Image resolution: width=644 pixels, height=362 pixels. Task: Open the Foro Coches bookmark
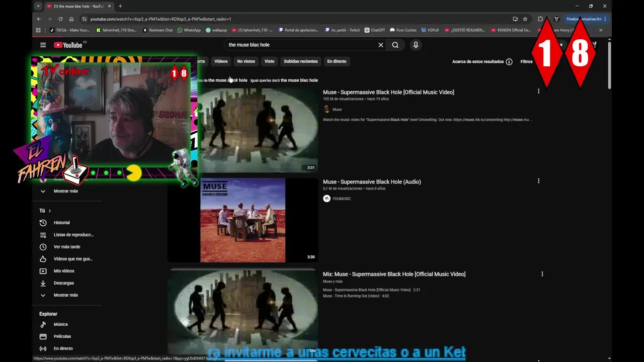404,30
